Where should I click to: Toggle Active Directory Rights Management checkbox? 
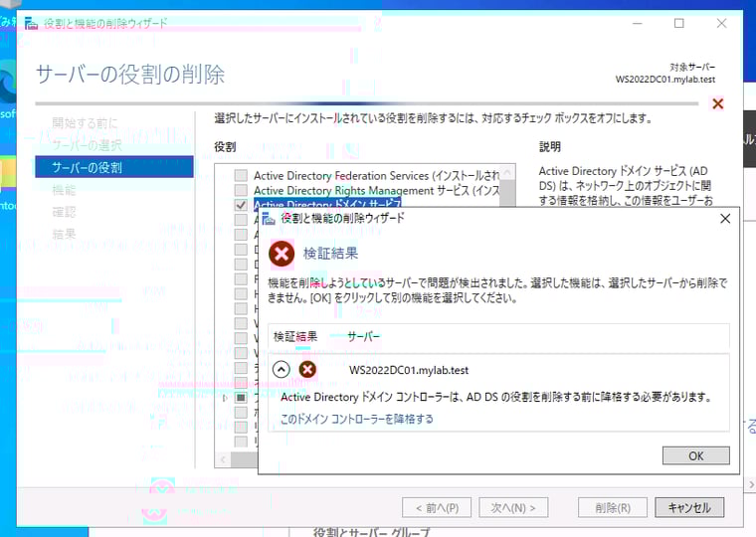[x=241, y=190]
